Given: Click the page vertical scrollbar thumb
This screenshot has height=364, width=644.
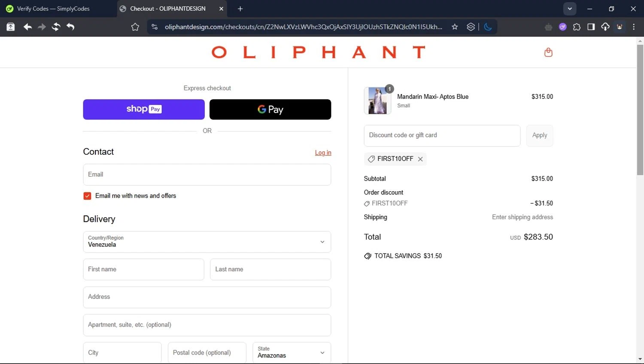Looking at the screenshot, I should pos(640,110).
